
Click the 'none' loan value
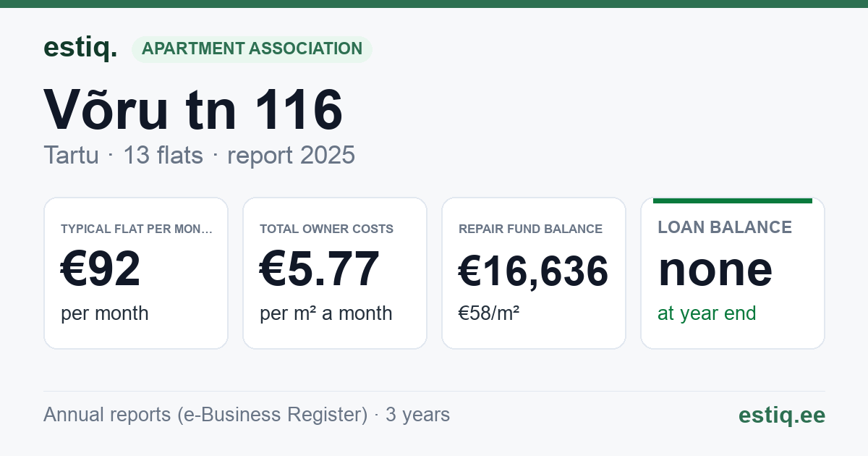point(715,269)
